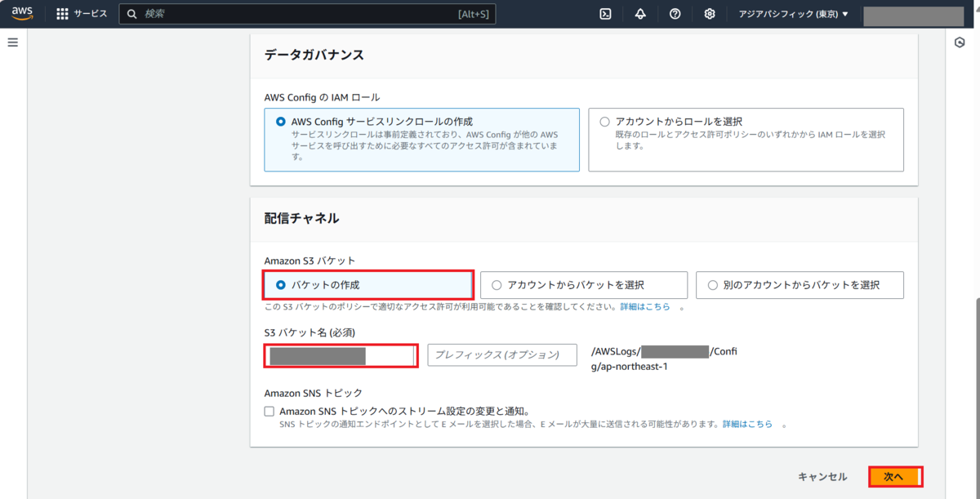Click the S3 バケット名 input field
980x499 pixels.
pyautogui.click(x=341, y=355)
